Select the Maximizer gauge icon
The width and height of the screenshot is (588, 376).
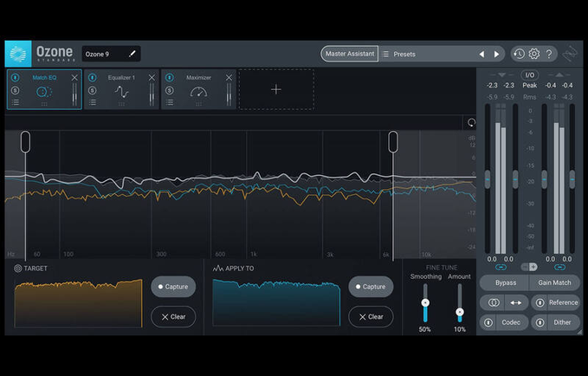pyautogui.click(x=199, y=92)
